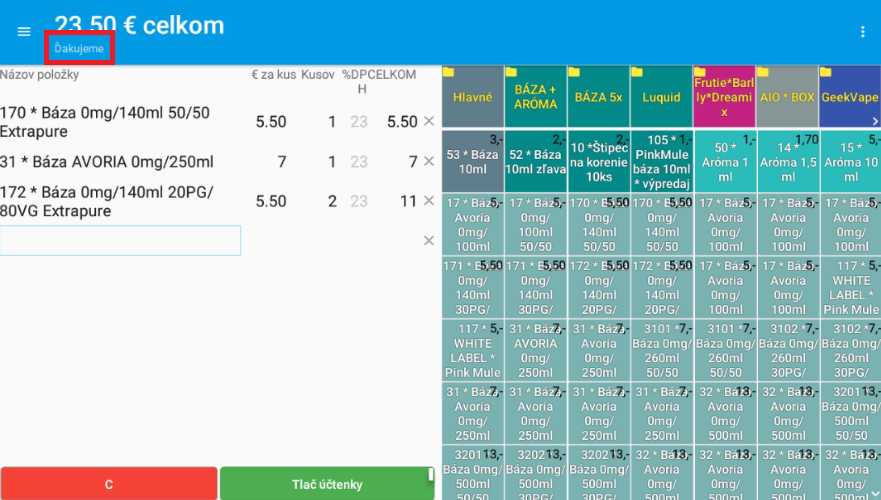Add product 53 * Báza 10ml

(472, 161)
